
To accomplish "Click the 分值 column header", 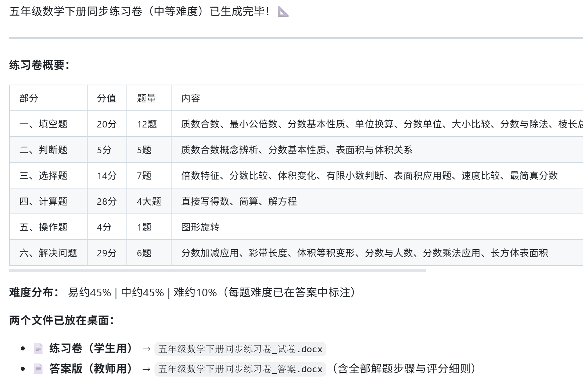I will [106, 98].
